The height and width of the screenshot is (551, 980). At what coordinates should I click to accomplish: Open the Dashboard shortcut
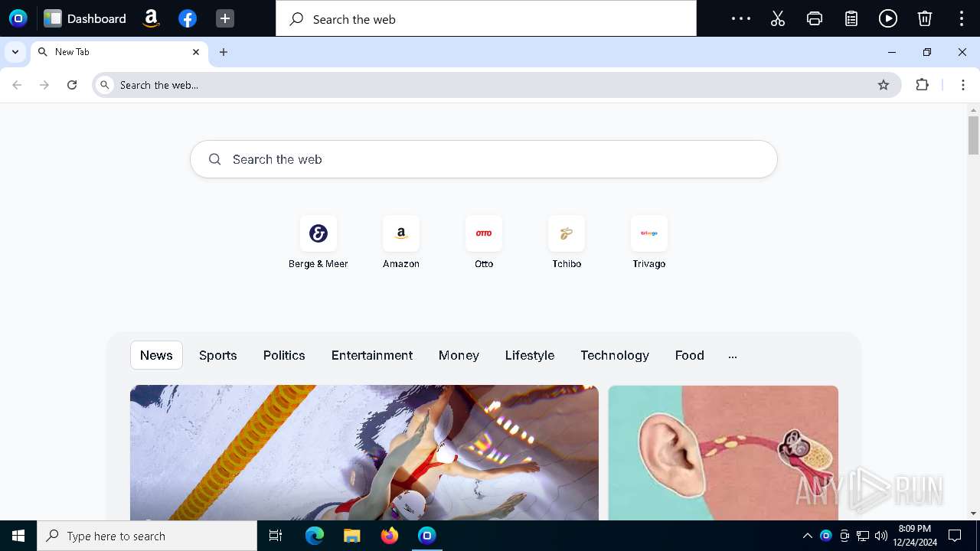pyautogui.click(x=85, y=18)
